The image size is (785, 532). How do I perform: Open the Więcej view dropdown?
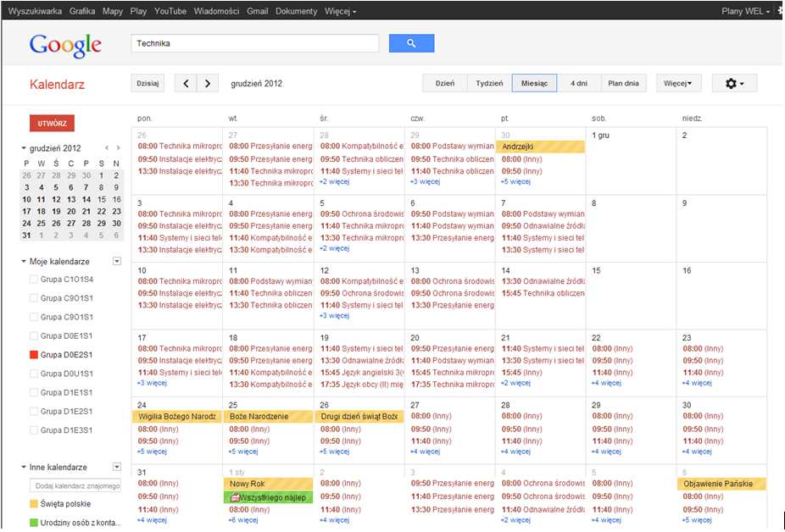678,84
